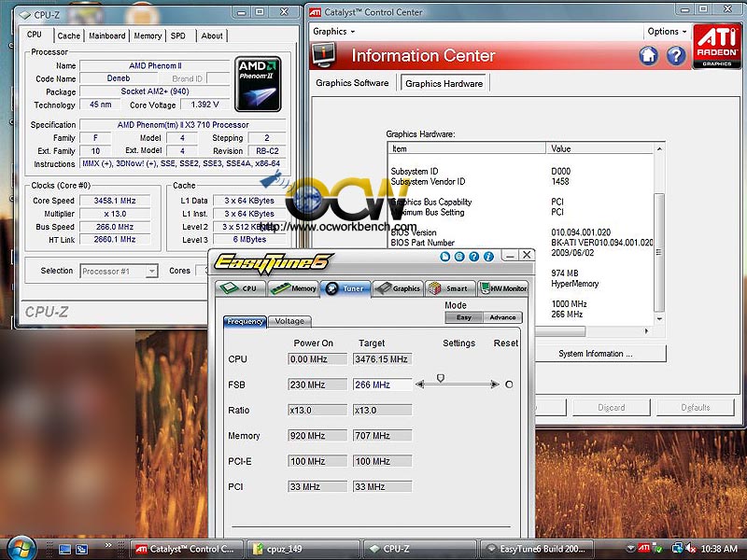Click the Item column header
747x560 pixels.
click(467, 148)
